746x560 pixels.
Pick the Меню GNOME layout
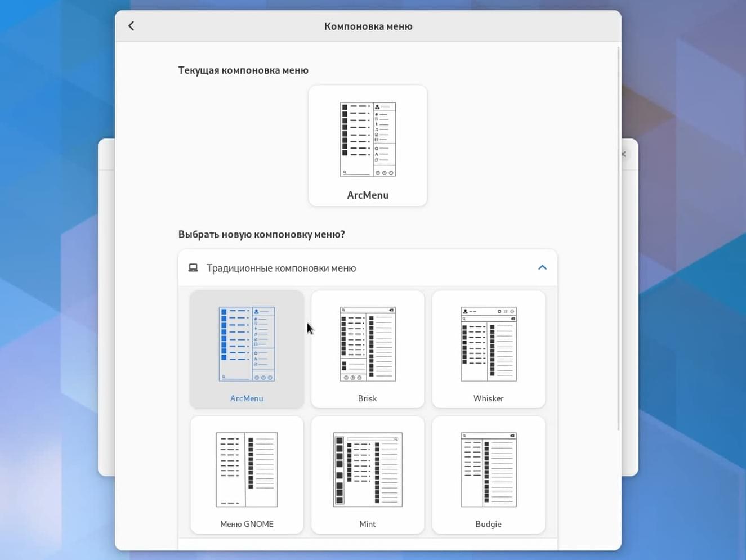(x=247, y=475)
